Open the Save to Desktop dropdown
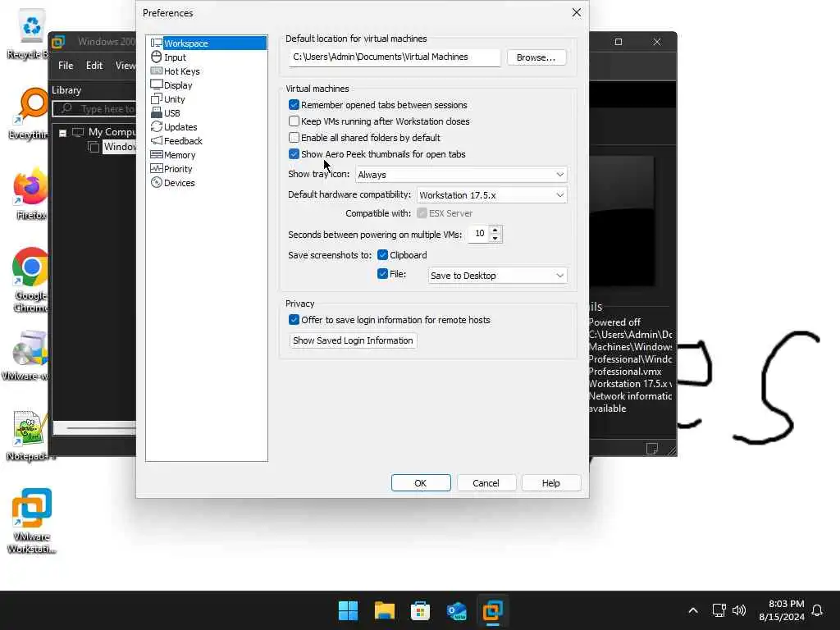Screen dimensions: 840x630 coord(497,276)
